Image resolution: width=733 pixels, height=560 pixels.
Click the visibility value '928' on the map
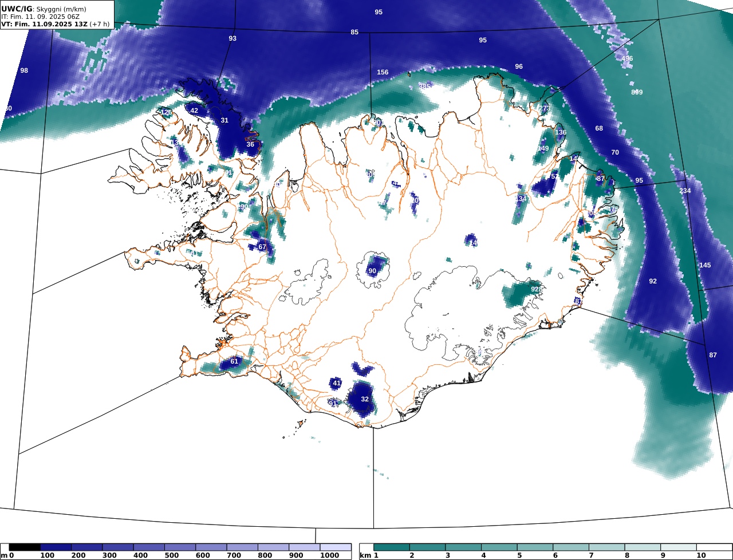coord(537,289)
